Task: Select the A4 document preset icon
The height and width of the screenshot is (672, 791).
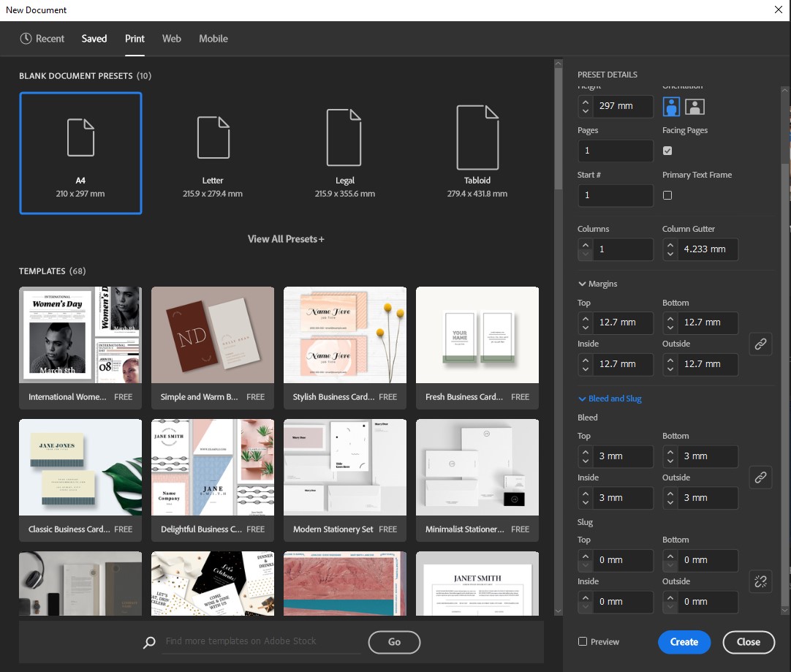Action: [x=80, y=139]
